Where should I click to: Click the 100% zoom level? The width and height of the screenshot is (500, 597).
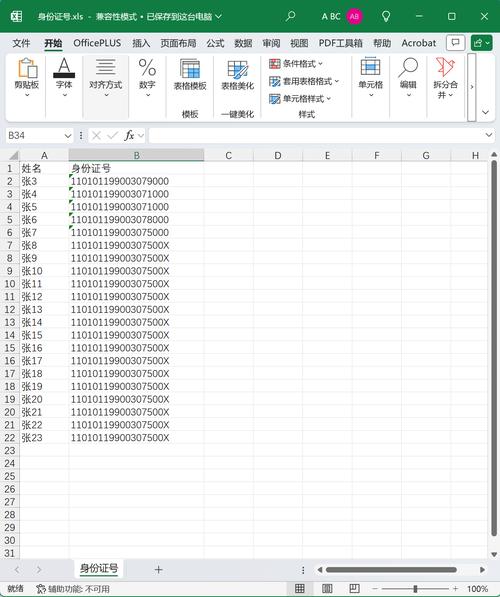(477, 589)
